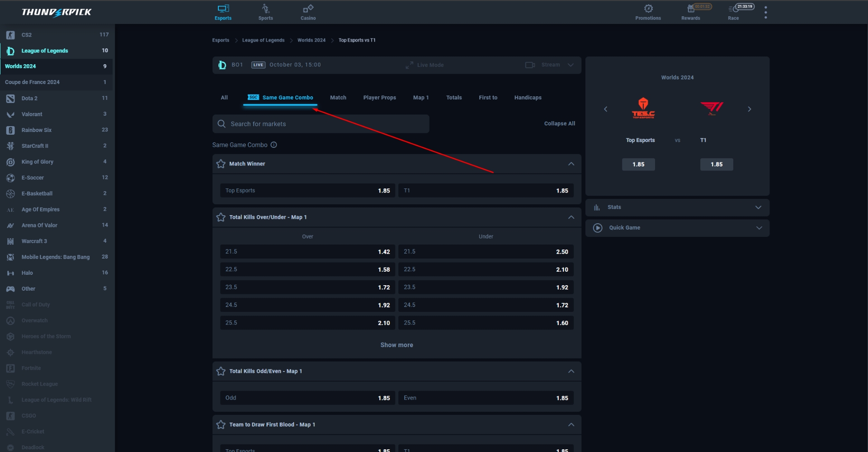Bet Even total kills at 1.85

pyautogui.click(x=486, y=398)
